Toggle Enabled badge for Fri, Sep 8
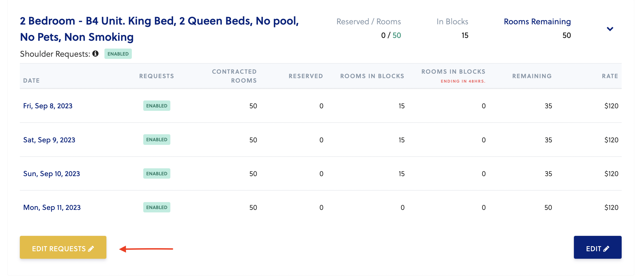The image size is (644, 278). pos(157,106)
